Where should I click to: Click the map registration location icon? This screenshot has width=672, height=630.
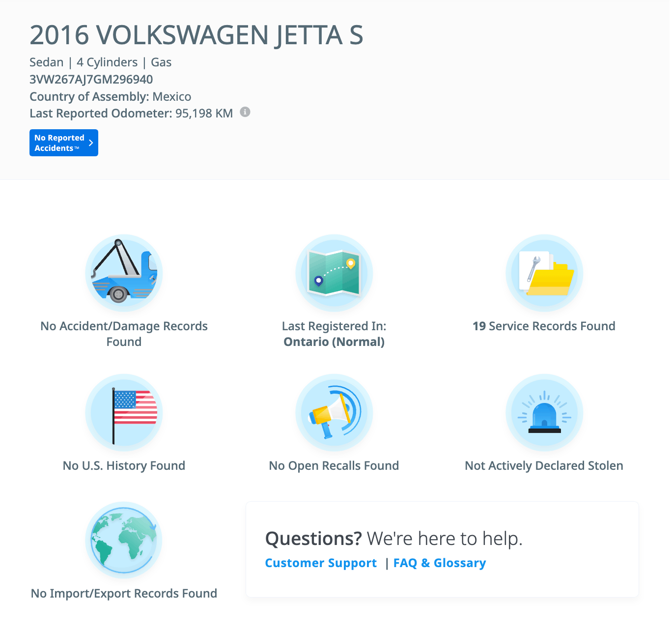[334, 273]
